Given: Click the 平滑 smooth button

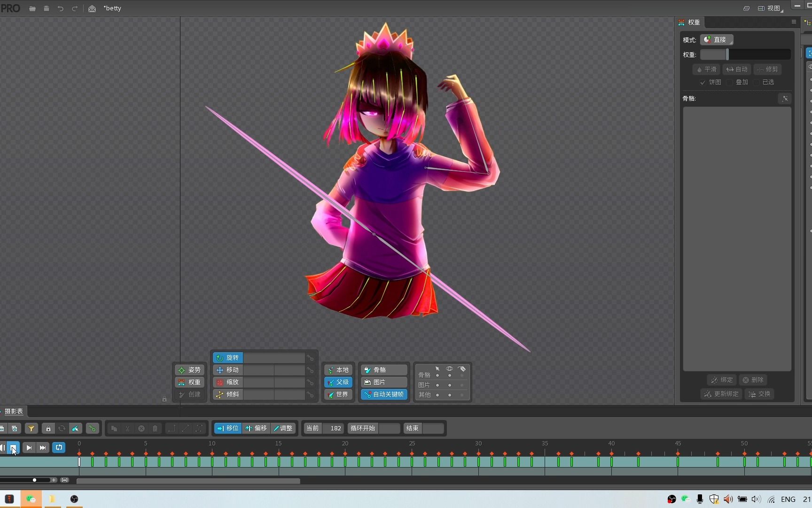Looking at the screenshot, I should 706,69.
